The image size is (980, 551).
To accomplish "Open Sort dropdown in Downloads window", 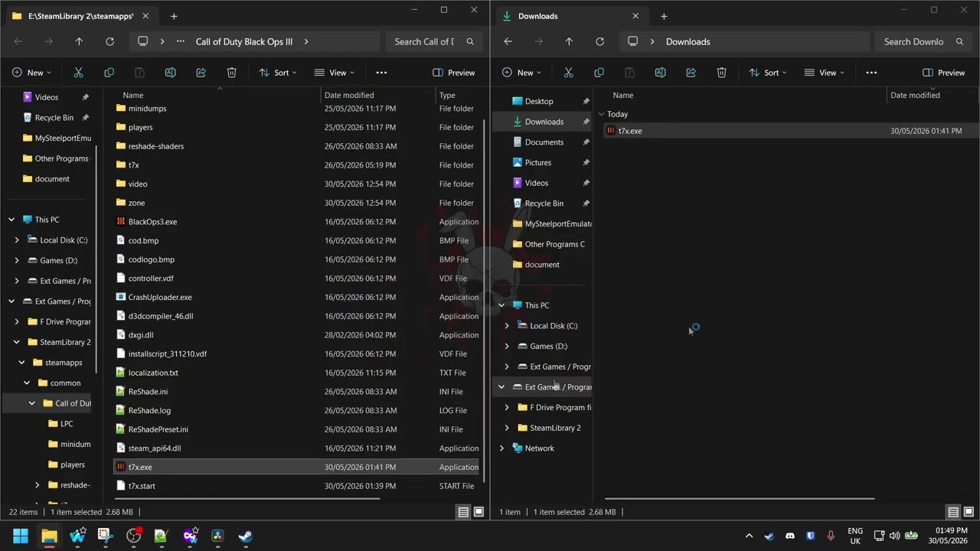I will pos(768,73).
